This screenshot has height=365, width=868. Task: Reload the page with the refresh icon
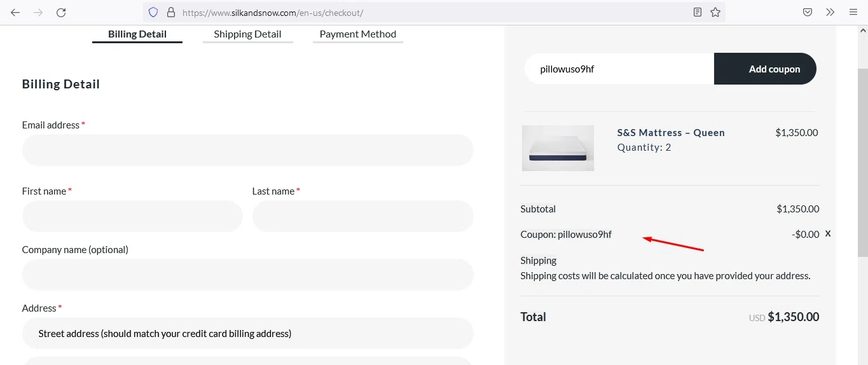tap(61, 12)
